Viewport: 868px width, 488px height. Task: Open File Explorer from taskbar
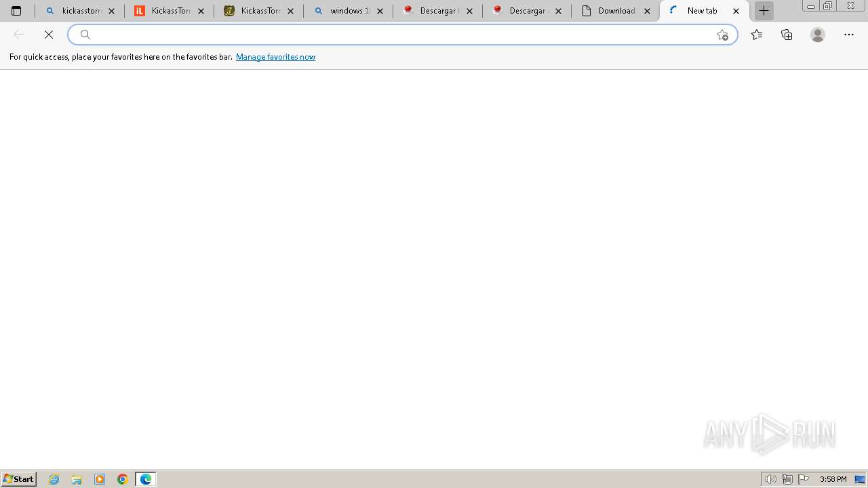[77, 479]
